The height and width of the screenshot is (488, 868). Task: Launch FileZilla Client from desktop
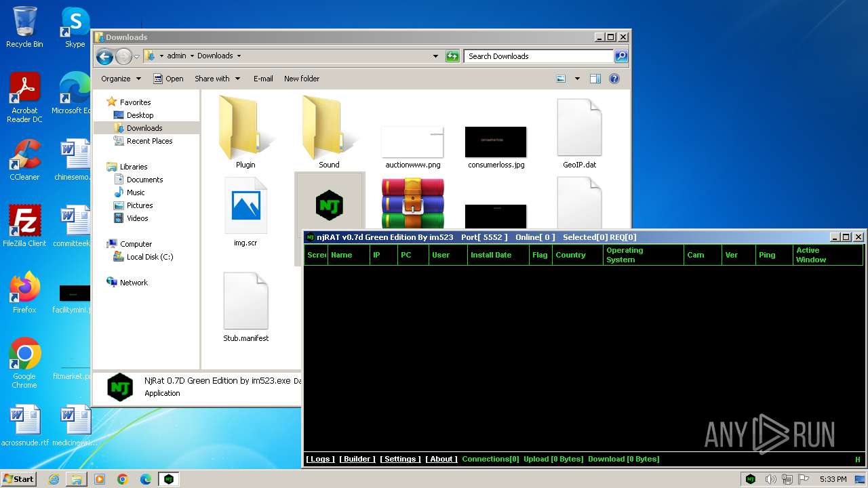(x=24, y=226)
